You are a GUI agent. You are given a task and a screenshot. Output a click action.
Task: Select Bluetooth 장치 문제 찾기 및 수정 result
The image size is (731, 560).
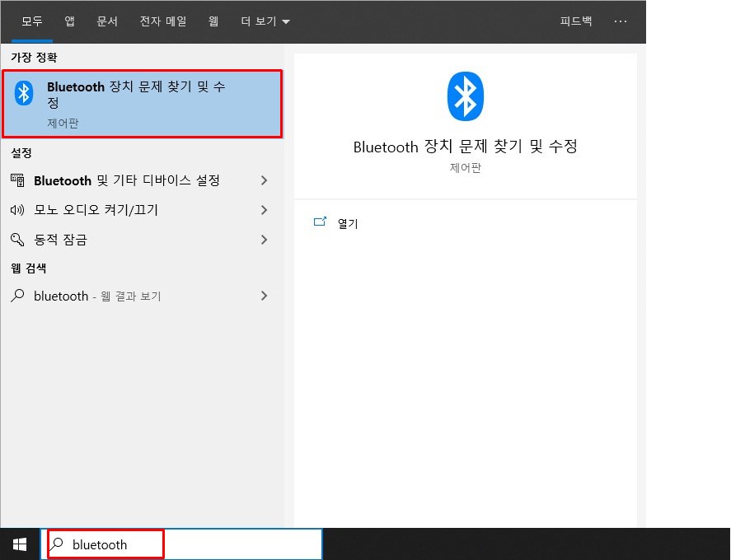[143, 104]
